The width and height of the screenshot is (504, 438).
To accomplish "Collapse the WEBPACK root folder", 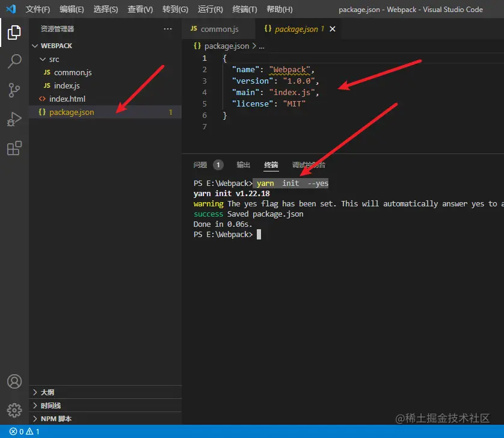I will coord(35,46).
